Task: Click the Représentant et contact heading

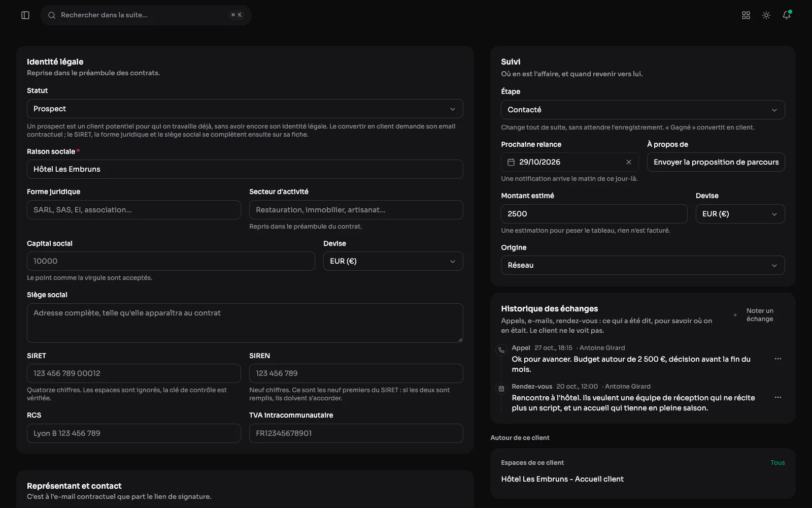Action: (74, 486)
